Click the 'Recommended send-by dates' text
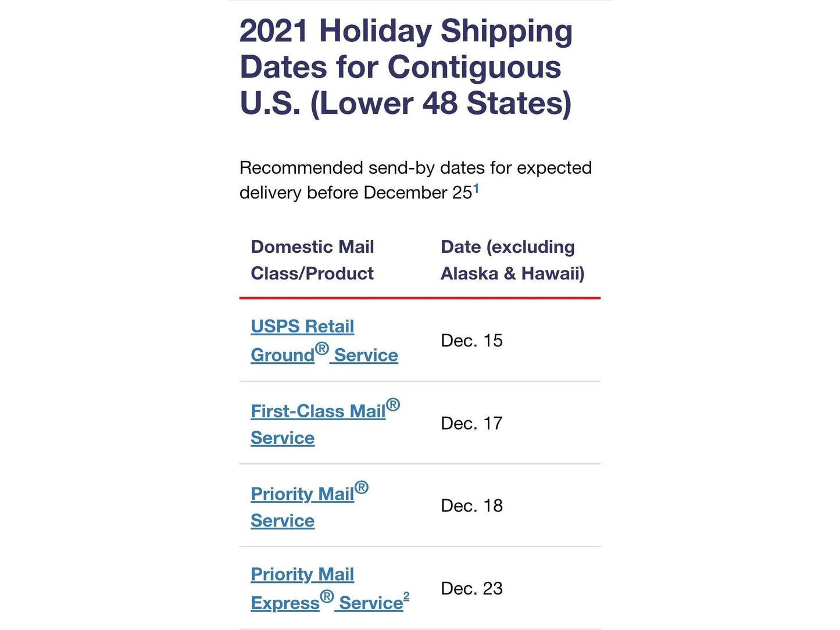Image resolution: width=840 pixels, height=630 pixels. [x=415, y=168]
